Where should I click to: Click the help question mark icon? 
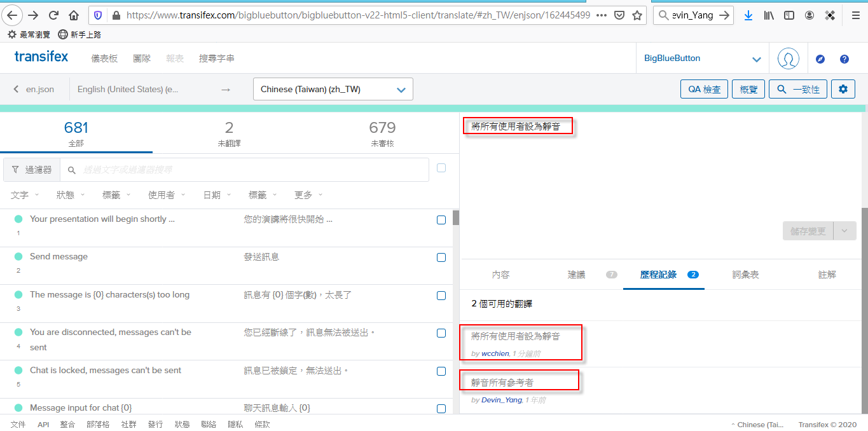(x=844, y=59)
